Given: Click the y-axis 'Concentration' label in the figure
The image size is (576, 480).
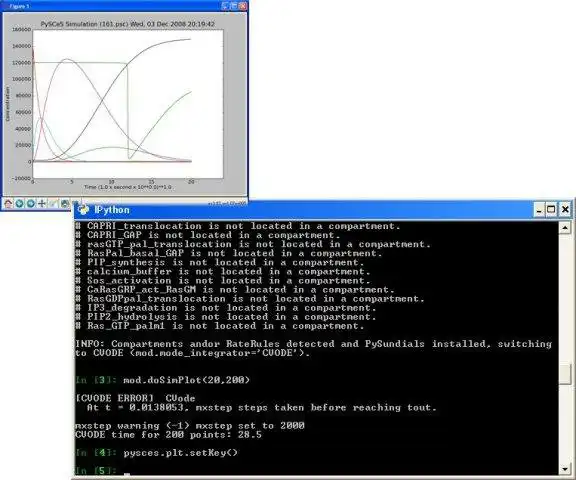Looking at the screenshot, I should tap(7, 104).
